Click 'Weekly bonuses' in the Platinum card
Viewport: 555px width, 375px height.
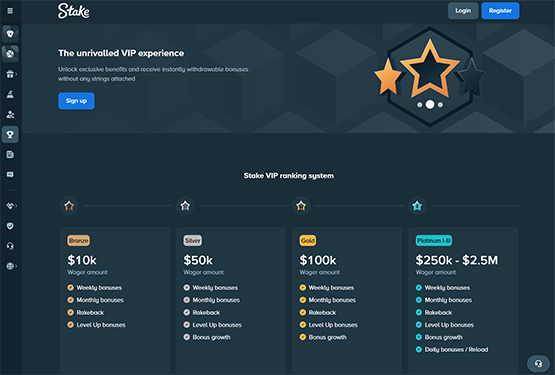pyautogui.click(x=447, y=288)
